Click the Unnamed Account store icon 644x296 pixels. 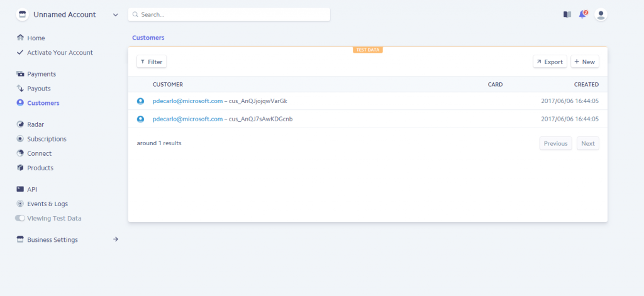(x=22, y=14)
